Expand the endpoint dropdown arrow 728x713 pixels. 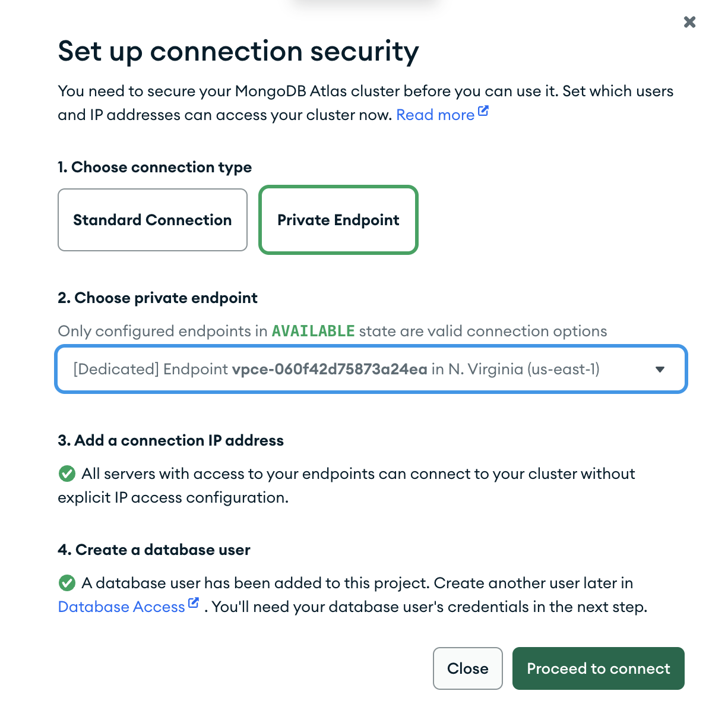tap(660, 370)
